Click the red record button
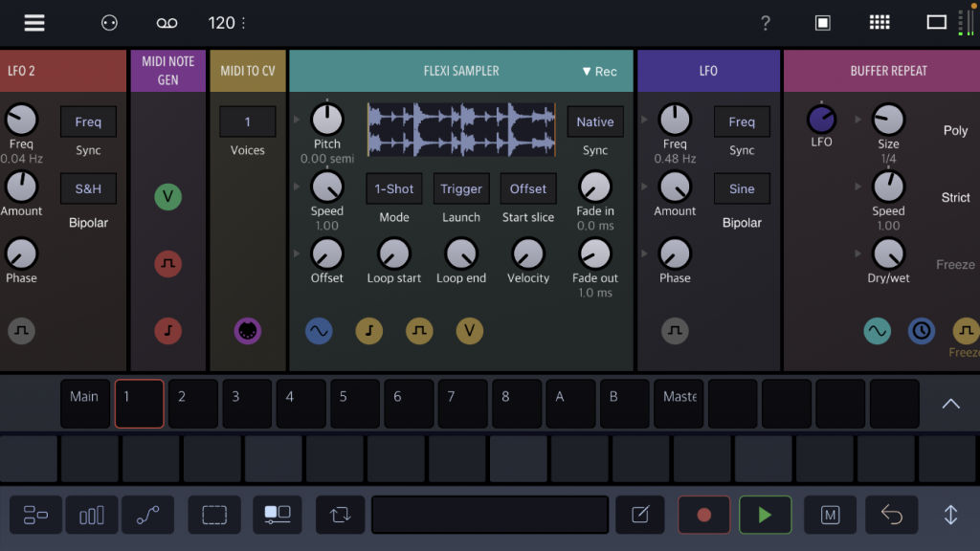 pyautogui.click(x=703, y=515)
